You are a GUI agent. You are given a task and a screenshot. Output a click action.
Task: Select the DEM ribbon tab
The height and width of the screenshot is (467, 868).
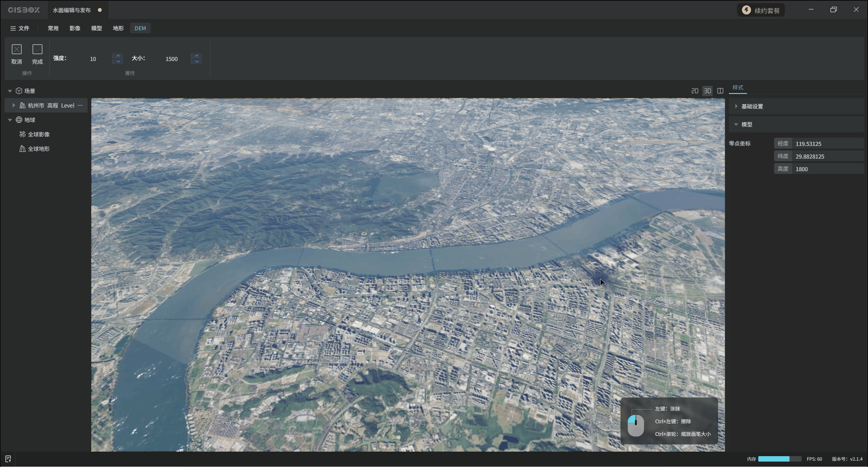140,28
